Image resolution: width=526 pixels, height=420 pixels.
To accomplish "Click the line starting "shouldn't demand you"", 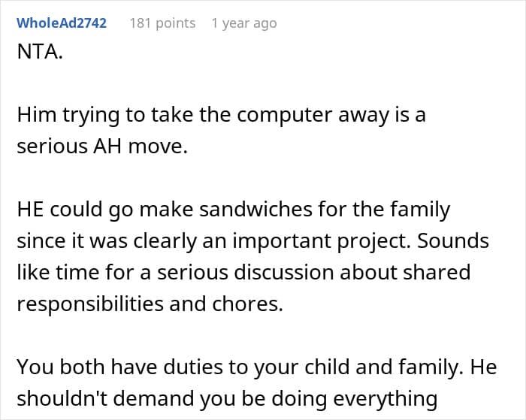I will [227, 399].
